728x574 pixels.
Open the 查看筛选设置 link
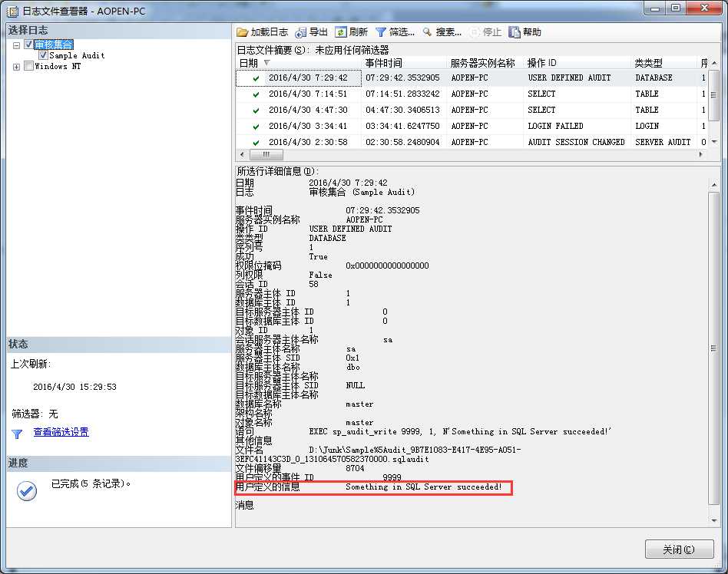click(61, 432)
